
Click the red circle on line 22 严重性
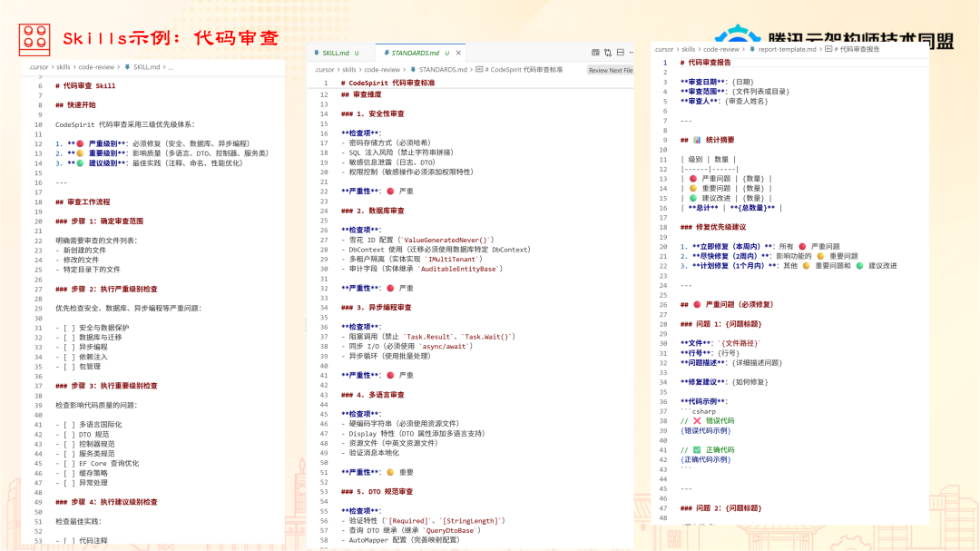390,192
